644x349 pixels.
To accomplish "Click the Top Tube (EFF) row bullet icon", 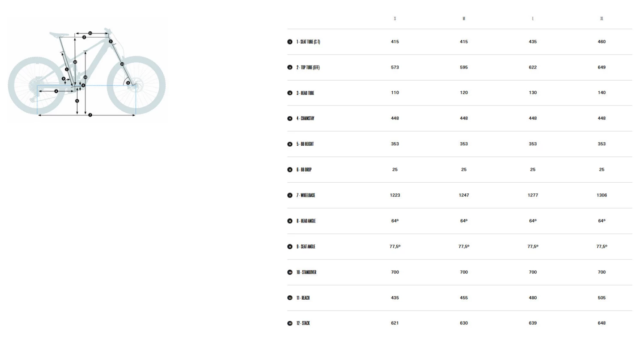I will [290, 67].
